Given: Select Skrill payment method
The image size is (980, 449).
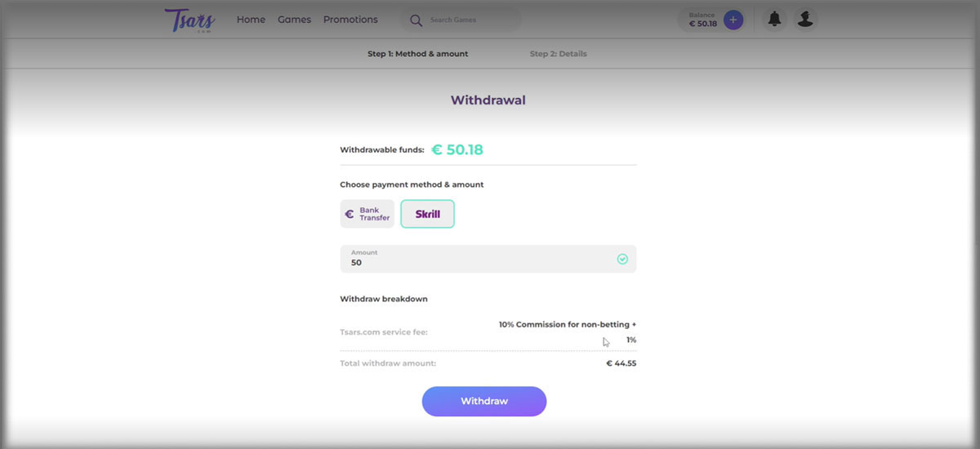Looking at the screenshot, I should 427,214.
